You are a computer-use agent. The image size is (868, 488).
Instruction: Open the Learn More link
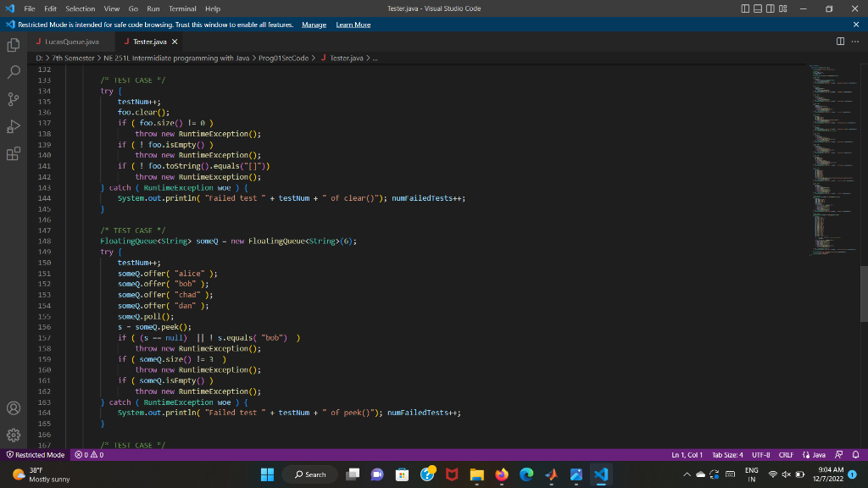[351, 24]
